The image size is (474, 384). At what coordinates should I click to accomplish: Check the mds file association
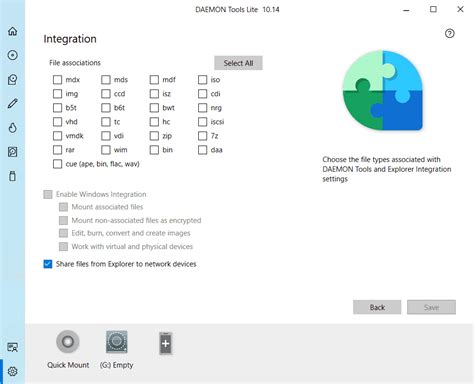pos(106,80)
